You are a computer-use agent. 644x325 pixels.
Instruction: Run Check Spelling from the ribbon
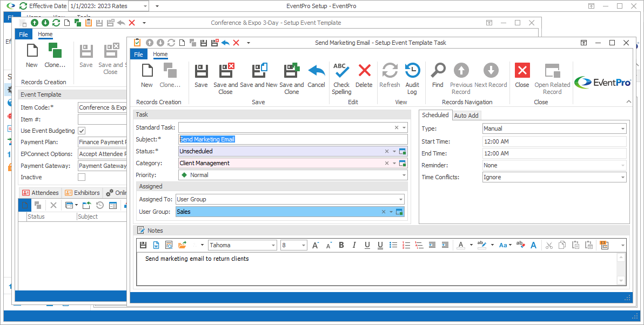pos(341,79)
